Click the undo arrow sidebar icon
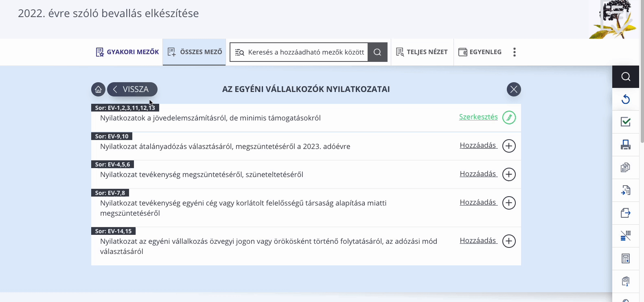Screen dimensions: 644x302 (626, 99)
